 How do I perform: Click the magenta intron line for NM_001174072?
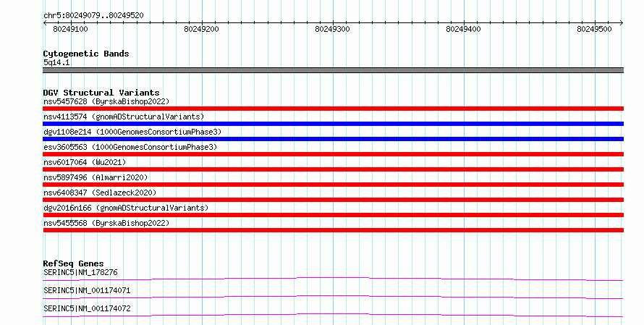[x=333, y=315]
